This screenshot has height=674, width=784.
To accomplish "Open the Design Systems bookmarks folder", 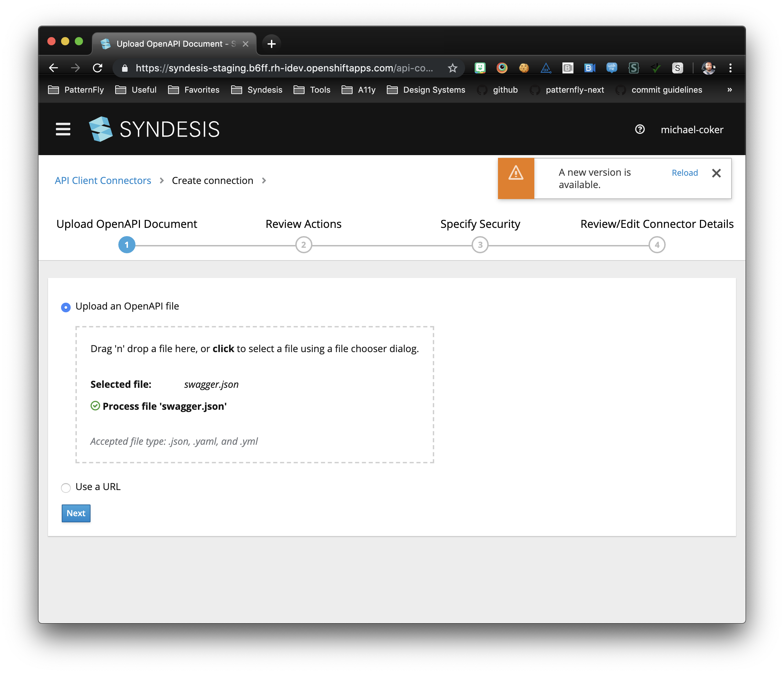I will point(426,90).
